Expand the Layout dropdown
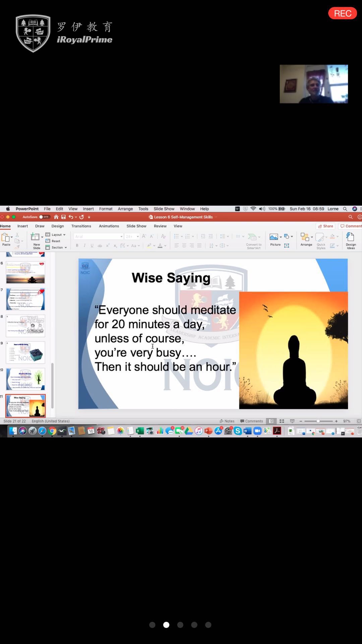 coord(56,235)
